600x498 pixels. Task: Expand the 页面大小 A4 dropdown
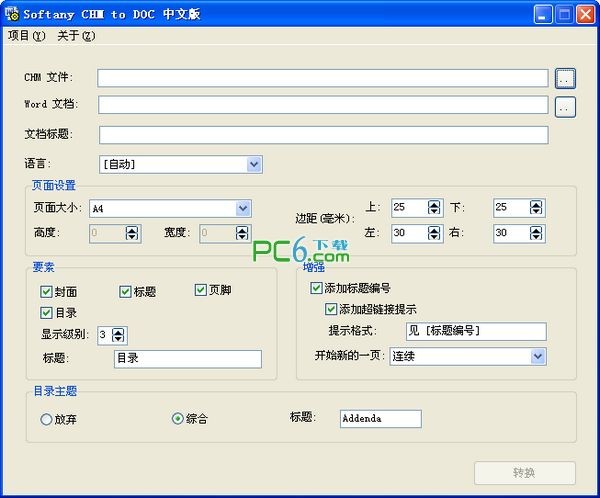click(170, 209)
